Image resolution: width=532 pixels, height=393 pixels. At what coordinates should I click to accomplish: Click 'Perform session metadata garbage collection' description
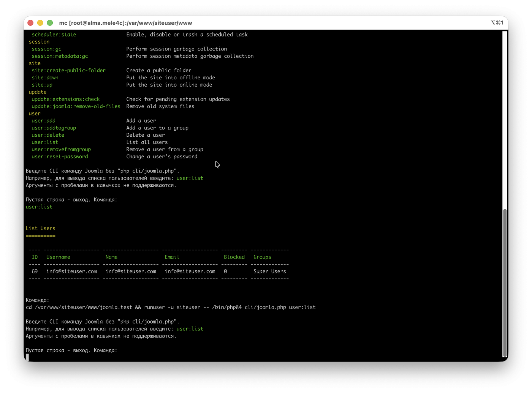coord(190,56)
